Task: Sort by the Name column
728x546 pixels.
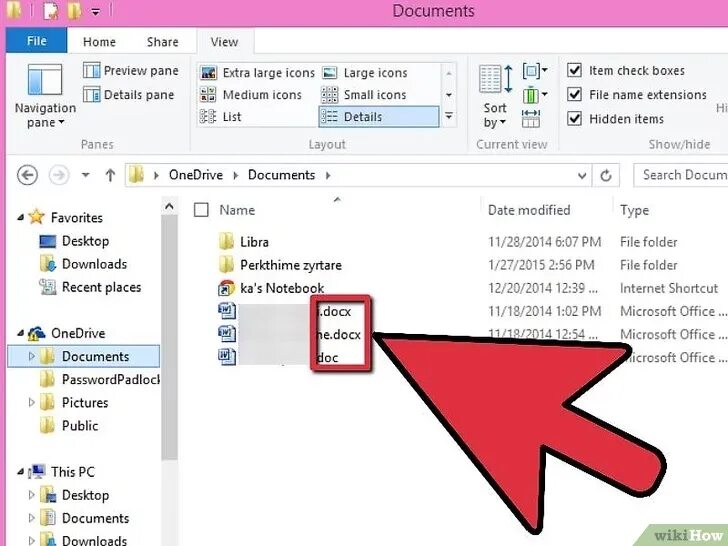Action: point(237,210)
